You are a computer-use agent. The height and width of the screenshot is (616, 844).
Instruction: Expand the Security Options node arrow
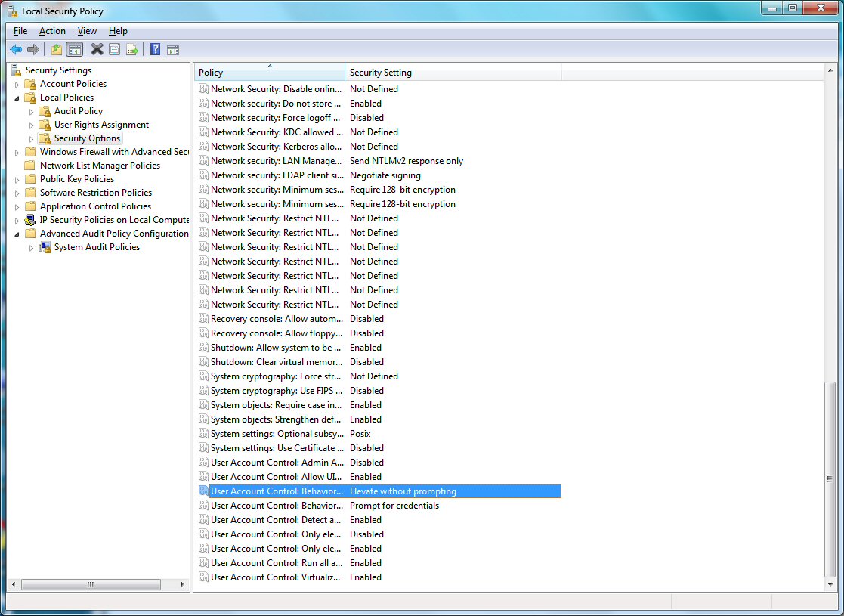coord(31,139)
